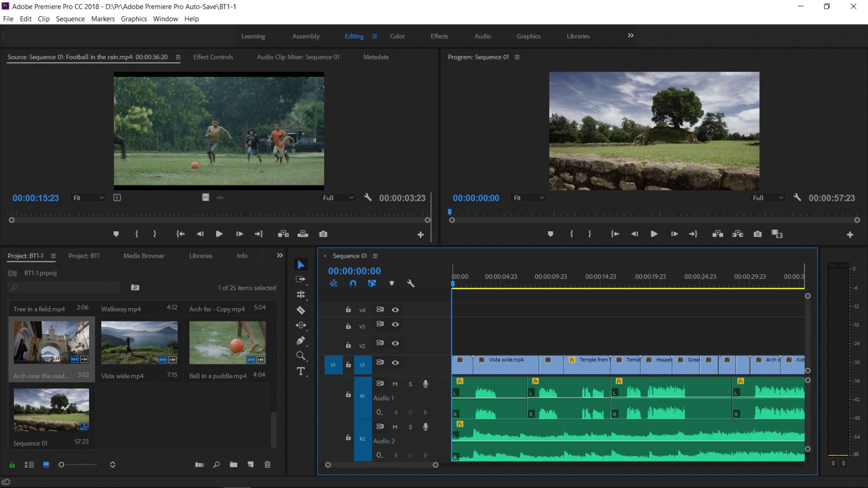
Task: Select the Slip tool
Action: 301,325
